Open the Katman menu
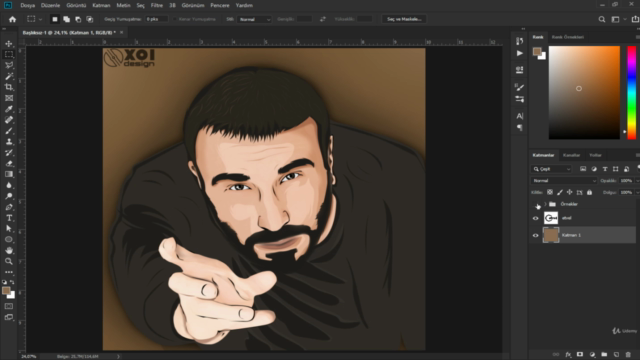This screenshot has height=360, width=640. 101,5
